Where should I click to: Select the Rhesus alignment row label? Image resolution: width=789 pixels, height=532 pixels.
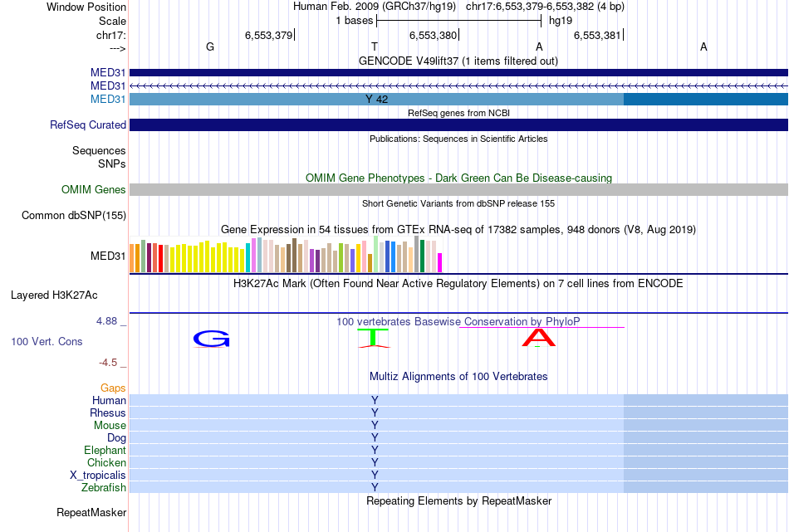tap(108, 412)
